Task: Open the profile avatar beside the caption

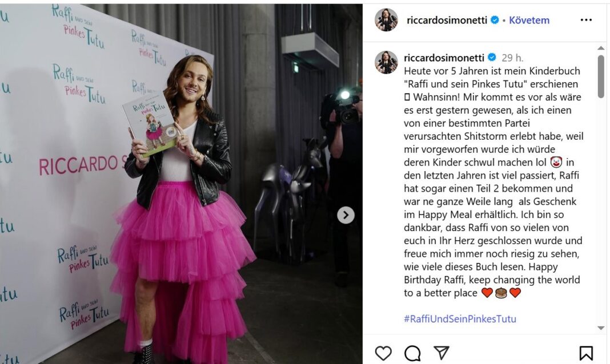Action: click(x=386, y=62)
